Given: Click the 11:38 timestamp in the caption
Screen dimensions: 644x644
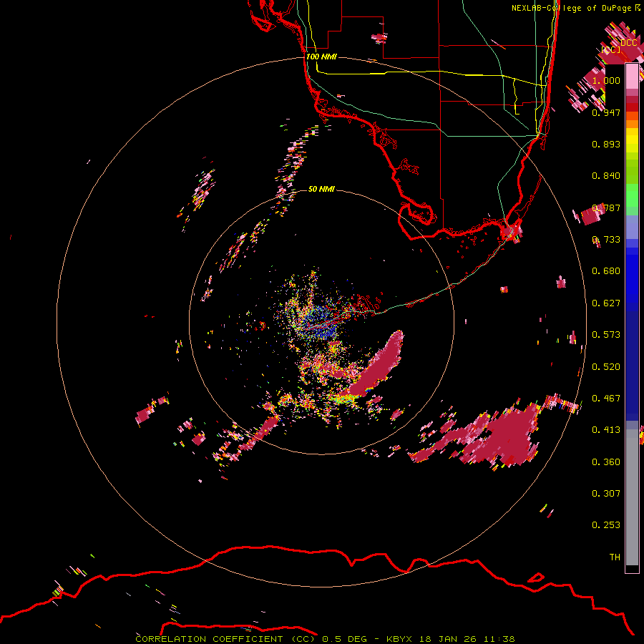Looking at the screenshot, I should click(499, 639).
